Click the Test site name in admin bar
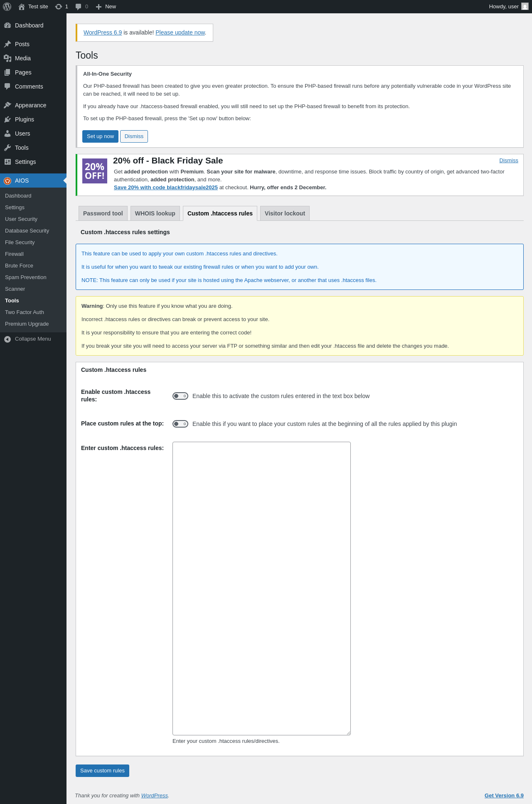This screenshot has width=532, height=804. 38,7
